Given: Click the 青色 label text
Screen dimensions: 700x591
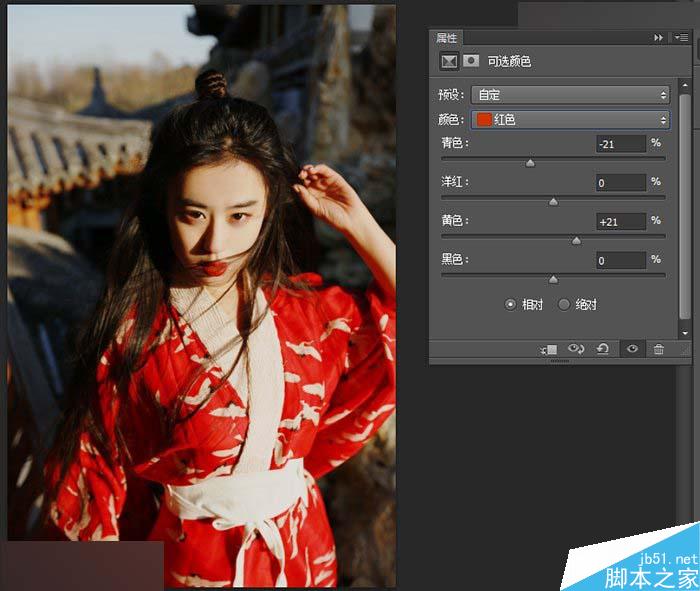Looking at the screenshot, I should click(454, 143).
